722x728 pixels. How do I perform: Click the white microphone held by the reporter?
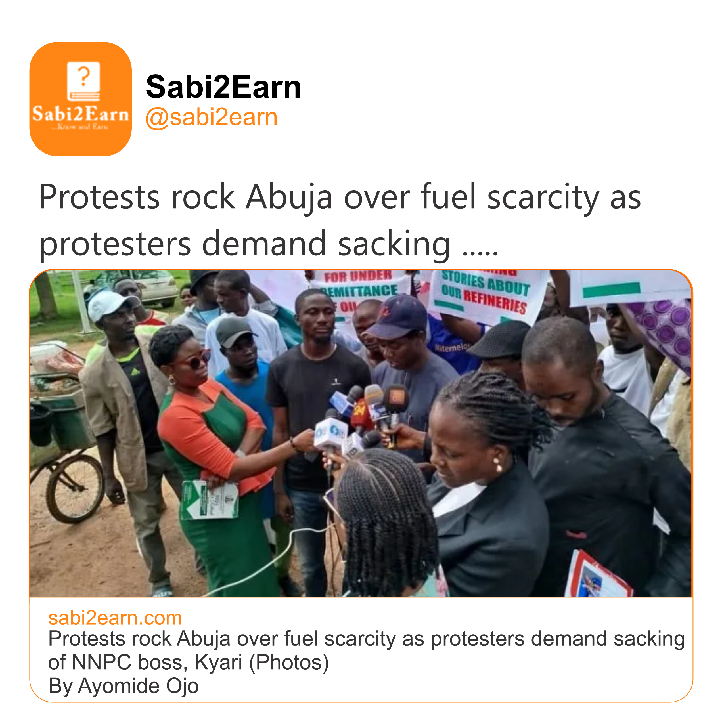point(331,437)
